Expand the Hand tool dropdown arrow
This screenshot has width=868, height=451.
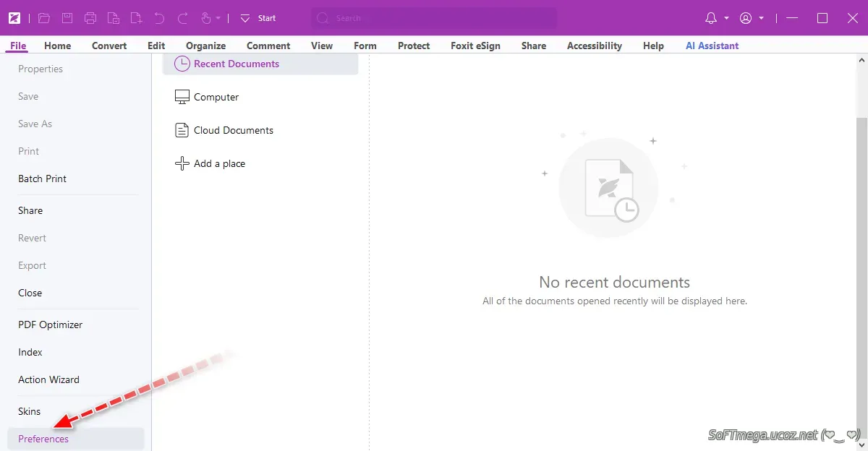click(x=218, y=18)
